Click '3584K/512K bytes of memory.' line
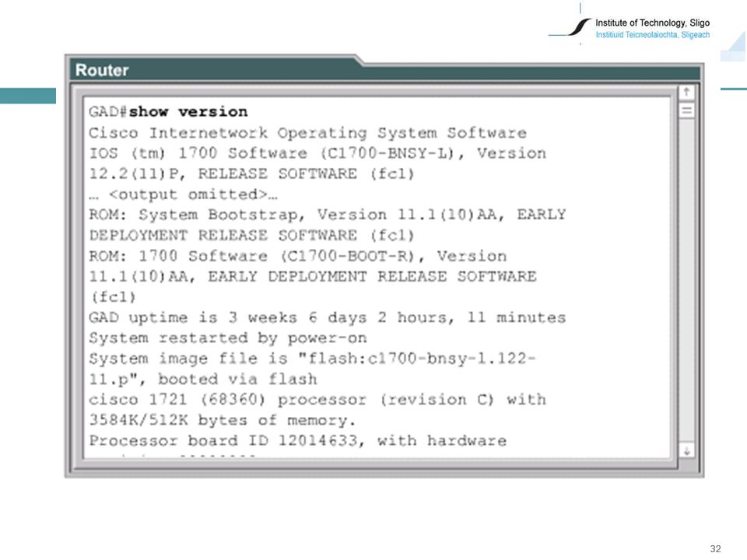Image resolution: width=747 pixels, height=560 pixels. [x=222, y=421]
